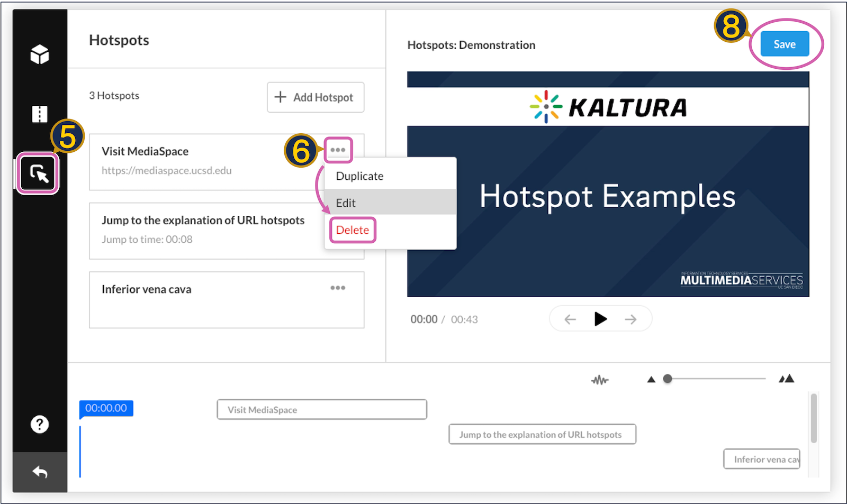Click the 00:43 total duration text
This screenshot has width=847, height=504.
pyautogui.click(x=464, y=319)
